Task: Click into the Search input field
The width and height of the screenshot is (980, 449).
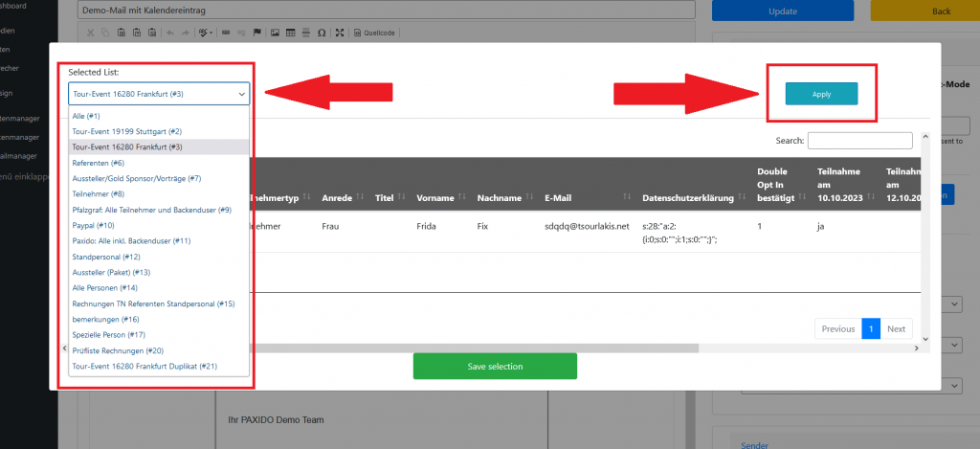Action: [860, 141]
